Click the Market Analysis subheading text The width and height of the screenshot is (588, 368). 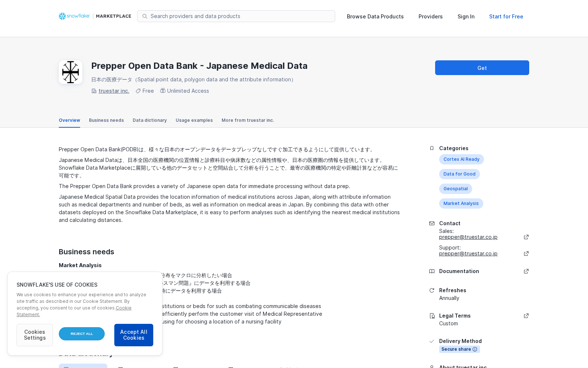click(80, 265)
